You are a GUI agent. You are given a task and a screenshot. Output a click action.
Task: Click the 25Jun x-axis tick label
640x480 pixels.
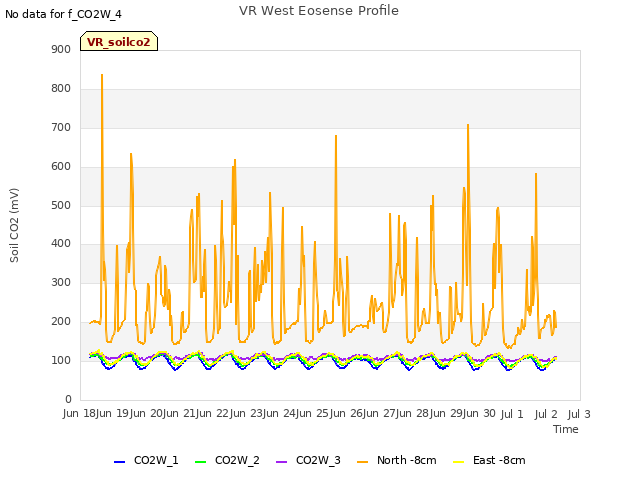click(x=331, y=413)
